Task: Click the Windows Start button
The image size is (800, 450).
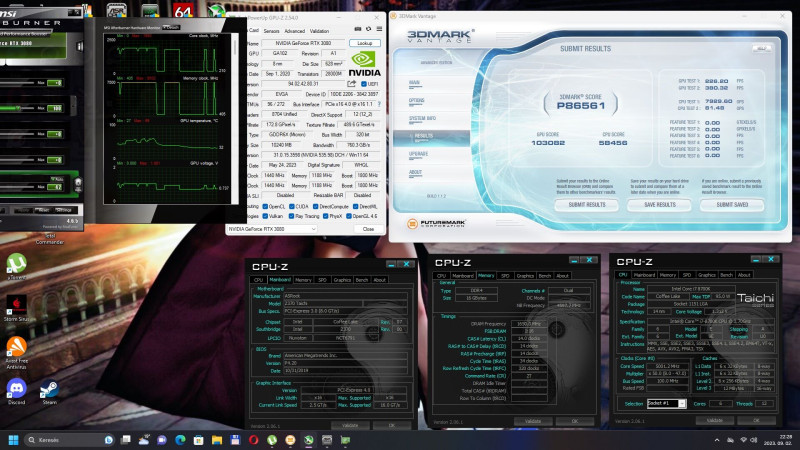Action: coord(14,440)
